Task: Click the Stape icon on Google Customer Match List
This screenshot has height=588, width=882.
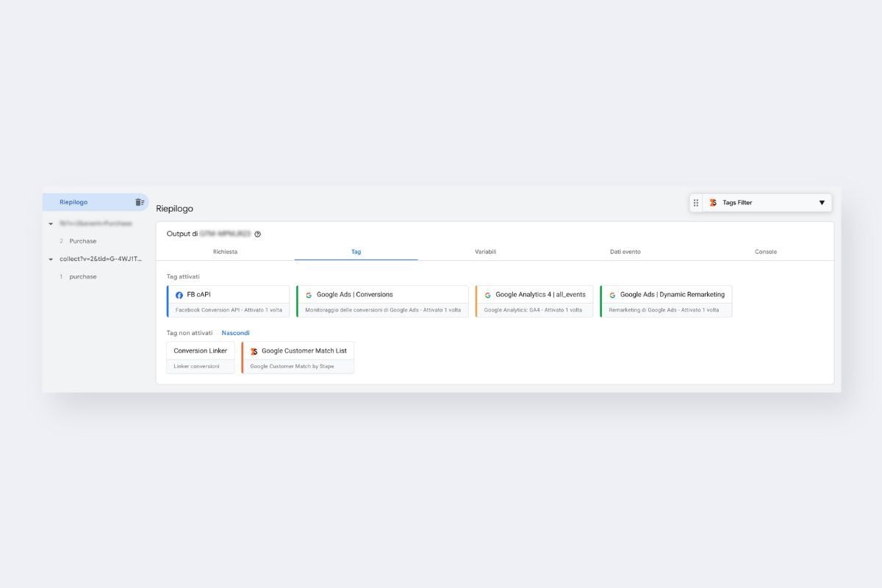Action: [254, 351]
